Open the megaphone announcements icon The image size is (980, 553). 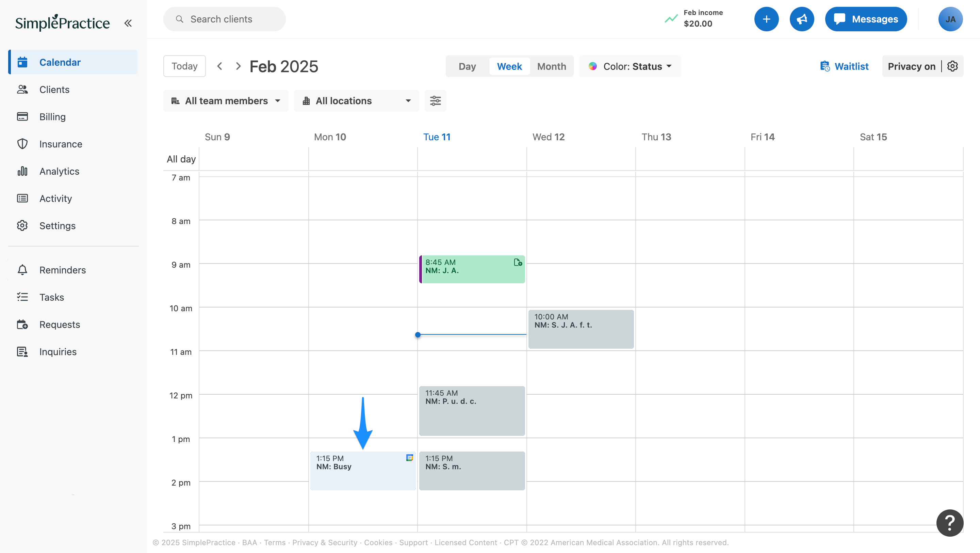tap(802, 19)
